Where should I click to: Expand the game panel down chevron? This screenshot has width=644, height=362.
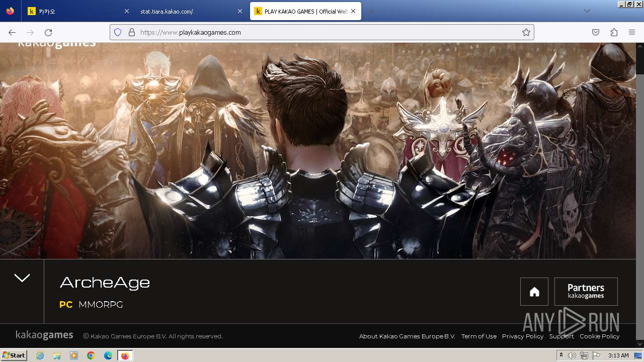point(22,278)
